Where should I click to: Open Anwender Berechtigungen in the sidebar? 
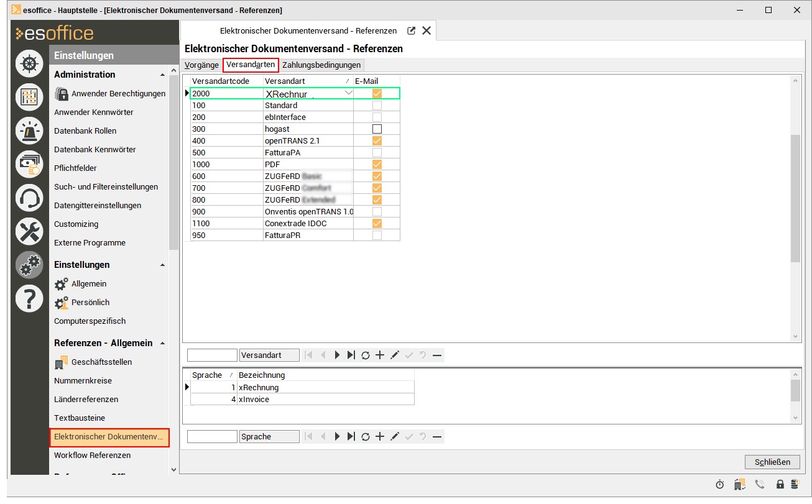tap(118, 94)
